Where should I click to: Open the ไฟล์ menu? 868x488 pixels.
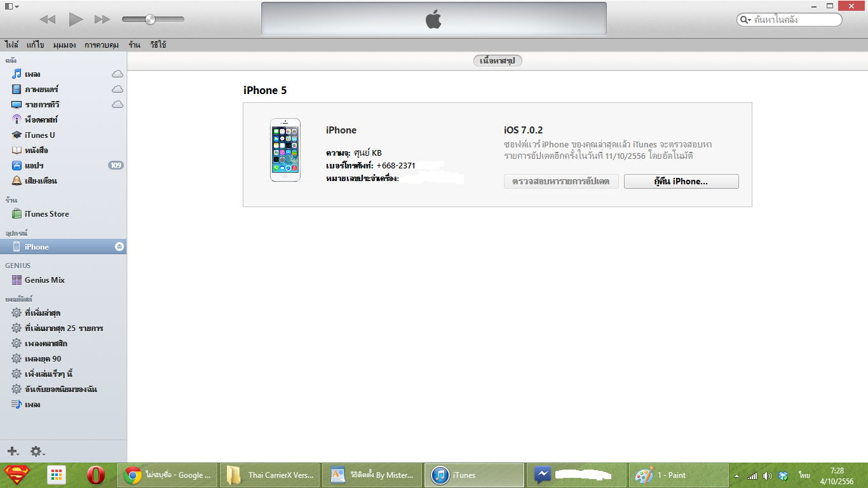point(11,45)
